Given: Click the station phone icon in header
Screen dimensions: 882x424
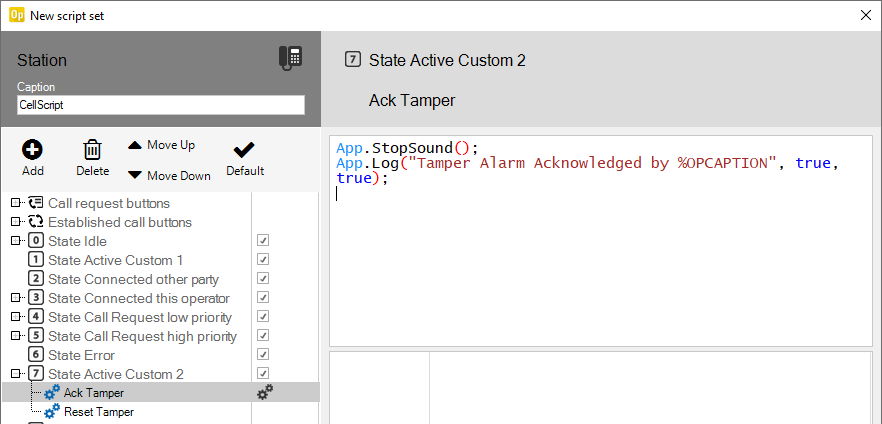Looking at the screenshot, I should tap(290, 58).
